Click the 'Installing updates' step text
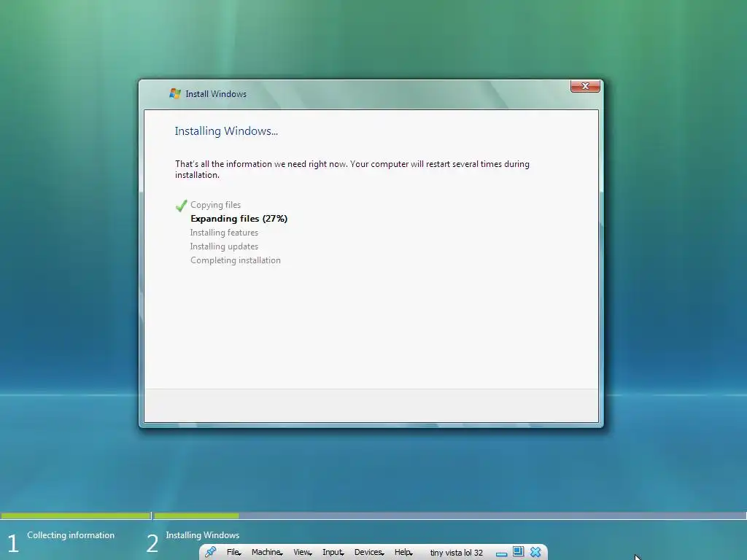Image resolution: width=747 pixels, height=560 pixels. 224,246
